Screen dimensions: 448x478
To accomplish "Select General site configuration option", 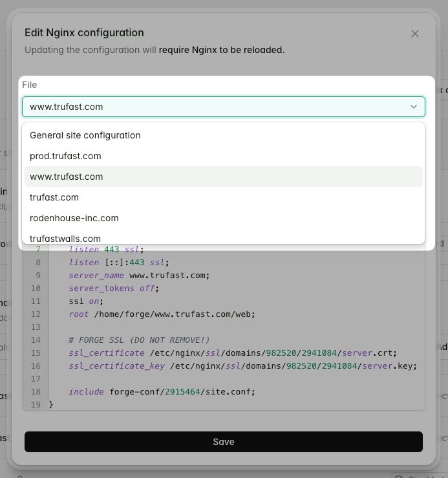I will tap(224, 135).
